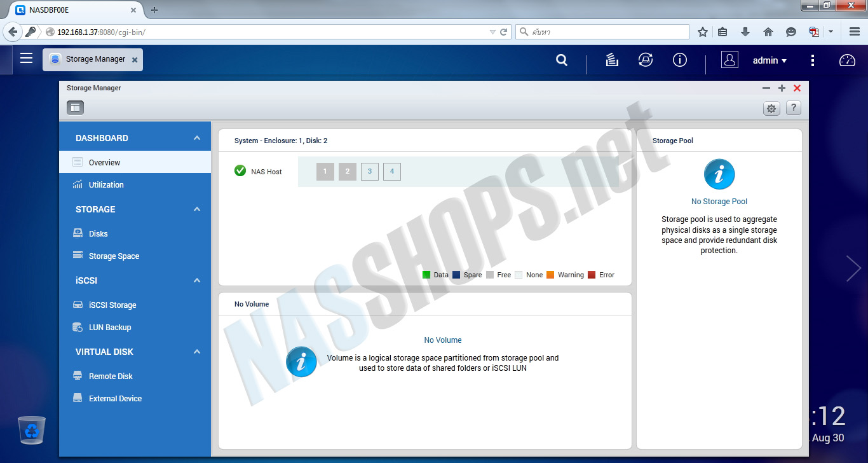This screenshot has width=868, height=463.
Task: Open browser reading list icon
Action: pyautogui.click(x=723, y=32)
